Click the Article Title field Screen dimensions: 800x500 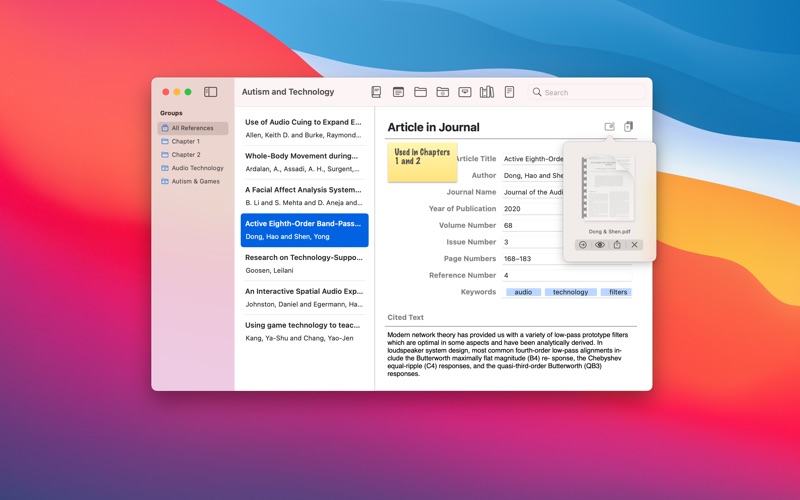[533, 159]
